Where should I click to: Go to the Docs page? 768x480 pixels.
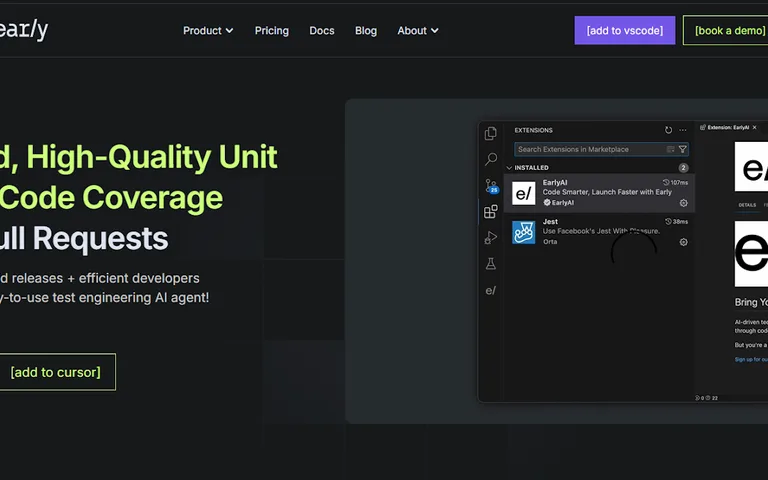click(322, 30)
